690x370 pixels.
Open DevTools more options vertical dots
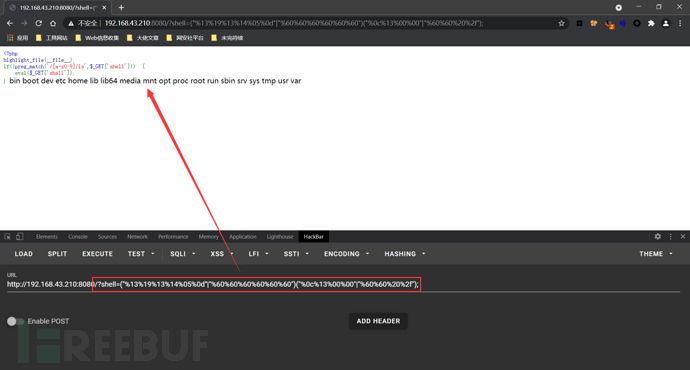coord(671,237)
